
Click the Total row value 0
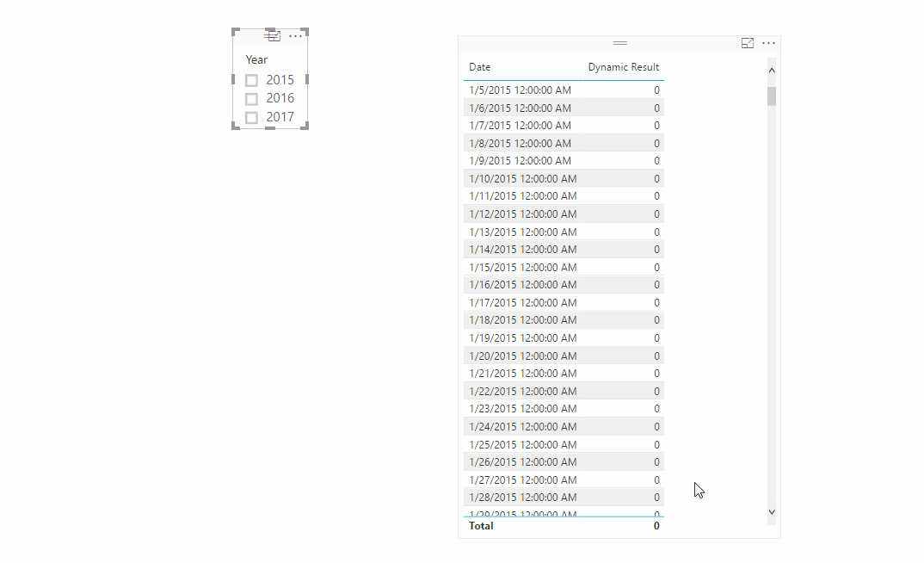pos(656,526)
